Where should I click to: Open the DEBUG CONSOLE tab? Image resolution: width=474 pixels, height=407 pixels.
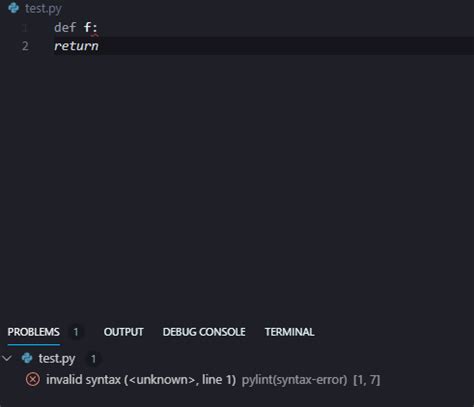tap(204, 332)
